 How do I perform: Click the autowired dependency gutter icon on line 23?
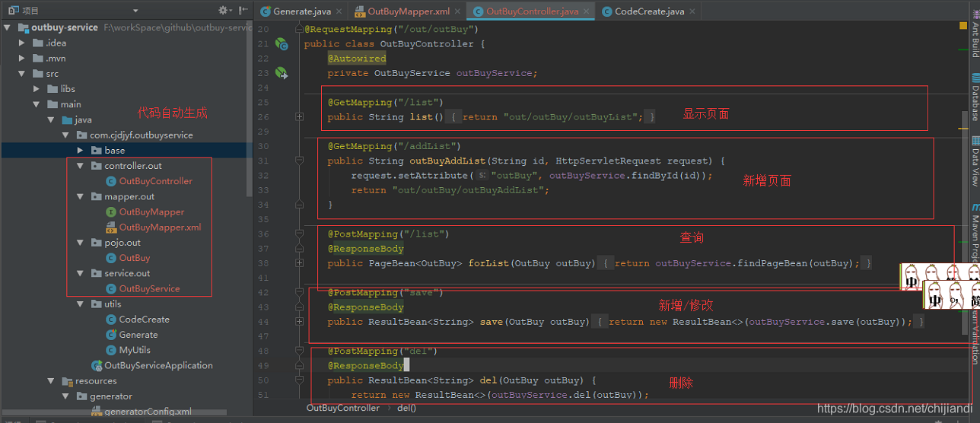click(282, 73)
